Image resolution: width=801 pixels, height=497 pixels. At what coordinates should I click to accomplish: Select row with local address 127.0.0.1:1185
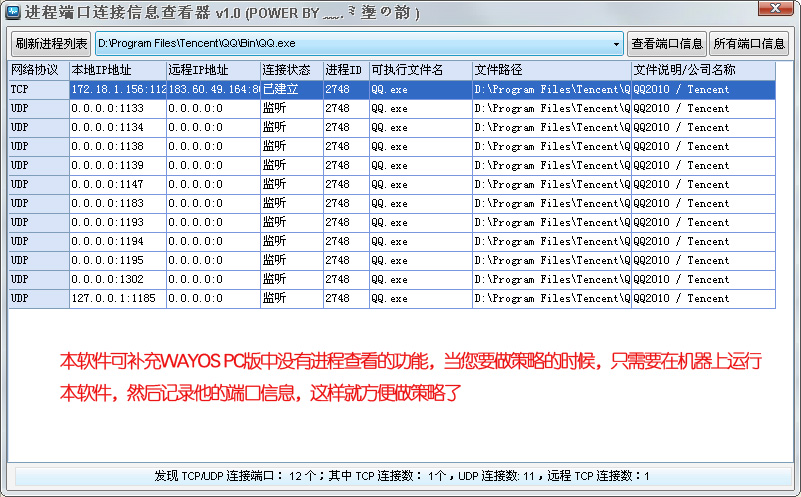392,298
